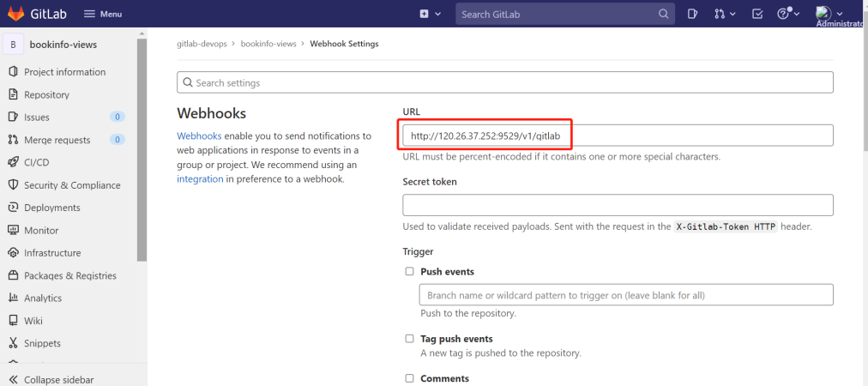Click the GitLab fox logo
Screen dimensions: 868x386
coord(16,13)
